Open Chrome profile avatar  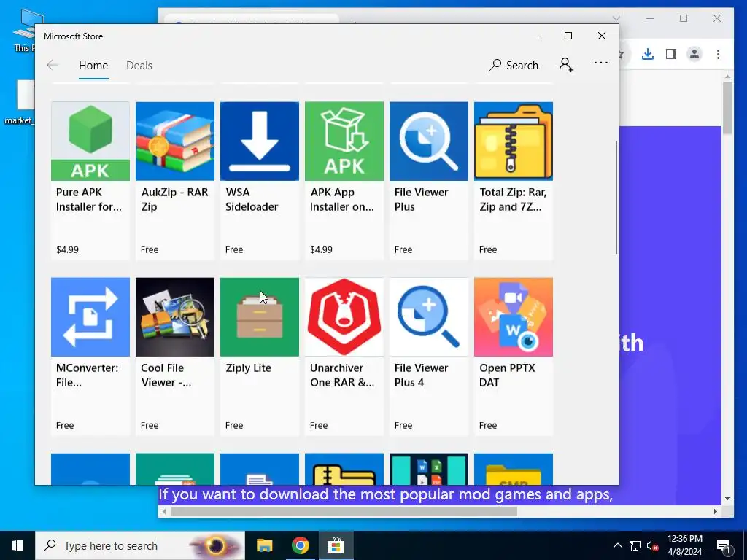694,54
